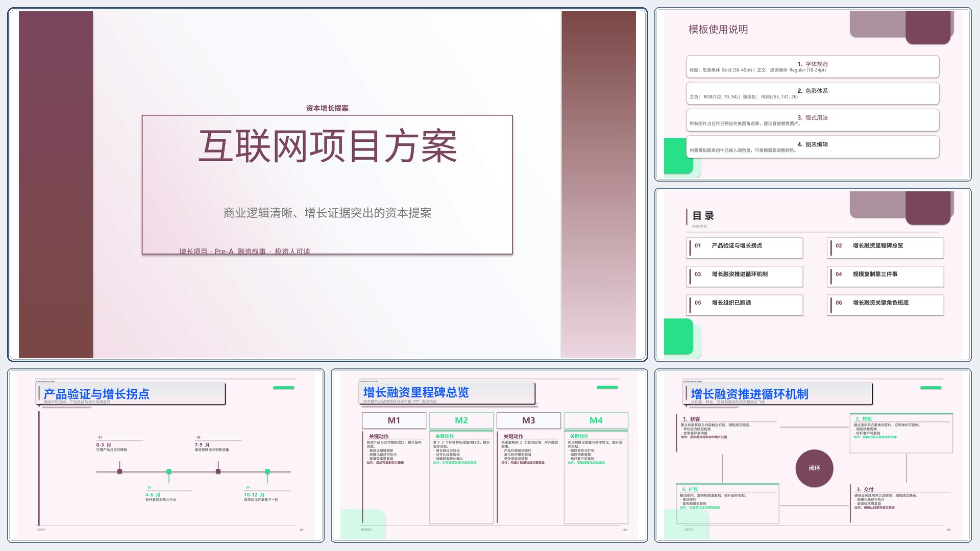Click the 02 增长融资里程碑总览 entry in 目录
980x551 pixels.
point(886,248)
